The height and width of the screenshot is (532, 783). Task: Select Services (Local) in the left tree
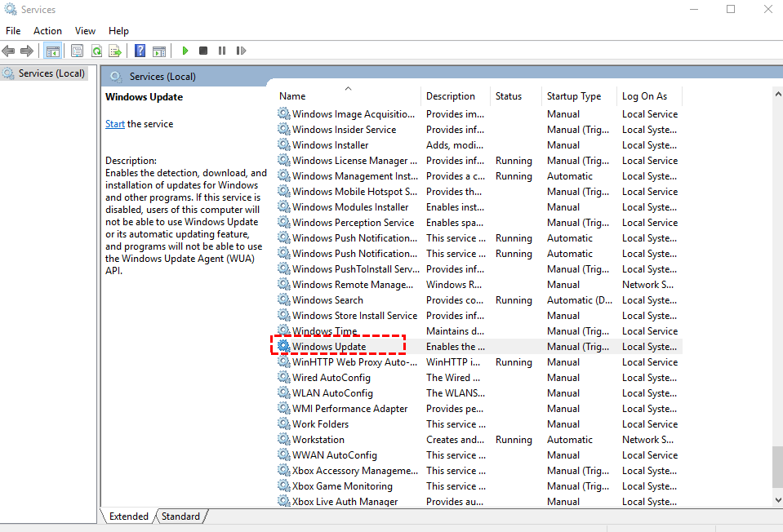click(x=51, y=73)
